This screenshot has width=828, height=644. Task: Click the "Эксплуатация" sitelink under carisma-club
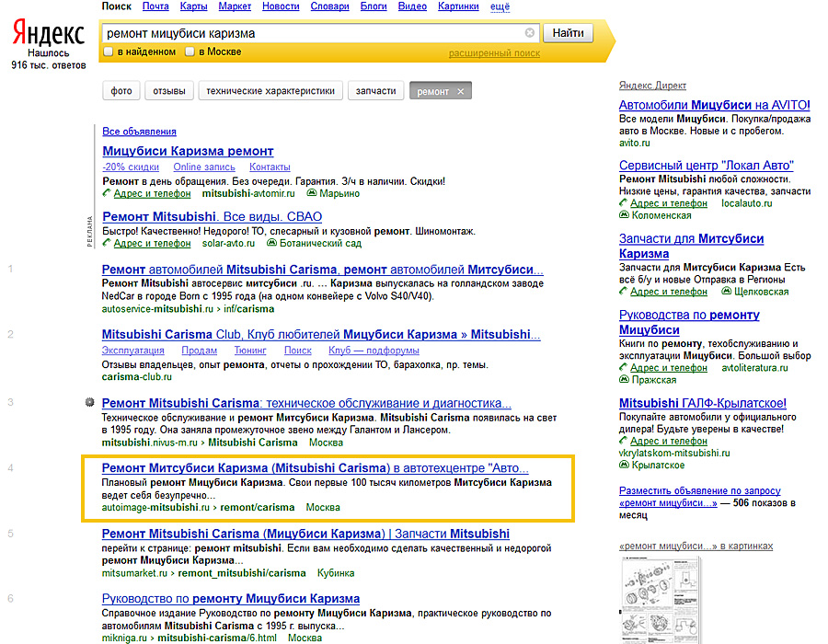[x=132, y=351]
